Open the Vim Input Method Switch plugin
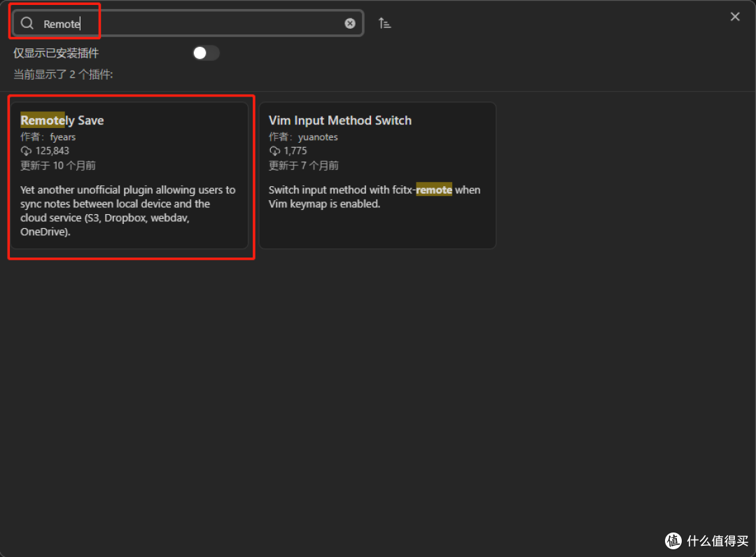 coord(377,175)
